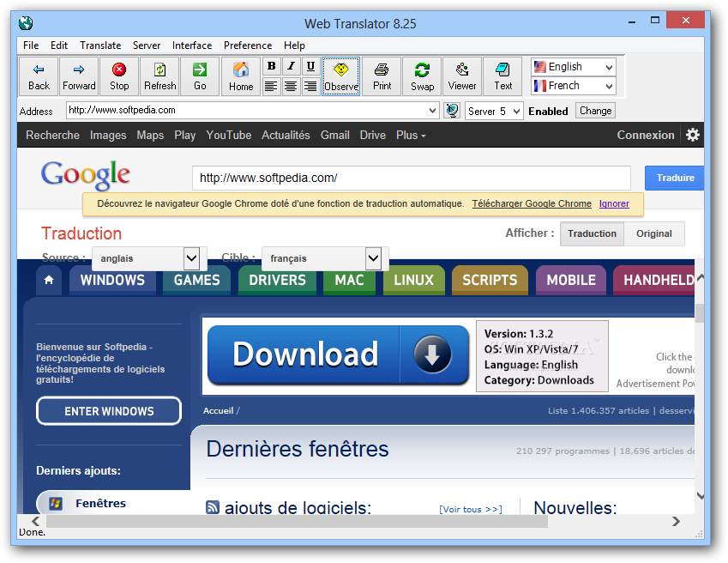
Task: Select the WINDOWS category tab
Action: coord(112,280)
